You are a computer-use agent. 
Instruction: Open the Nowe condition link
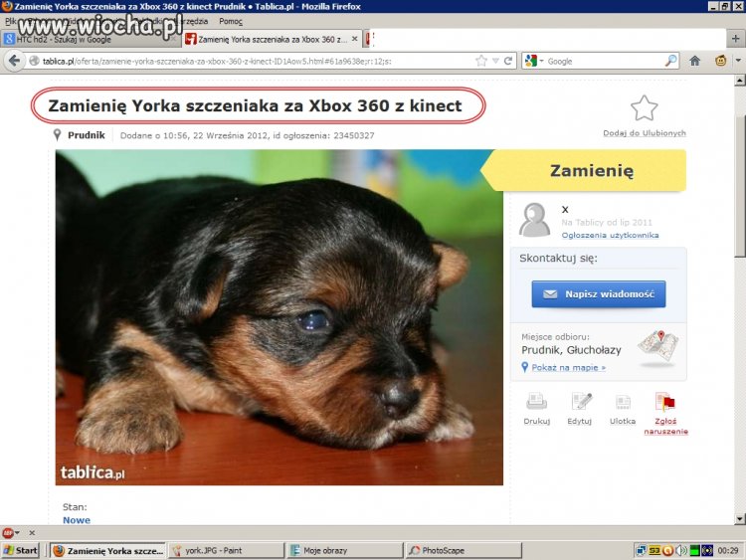(x=77, y=520)
